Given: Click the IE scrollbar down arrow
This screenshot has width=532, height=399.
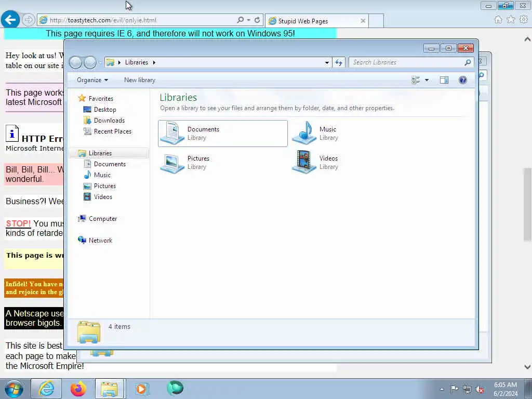Looking at the screenshot, I should coord(527,367).
